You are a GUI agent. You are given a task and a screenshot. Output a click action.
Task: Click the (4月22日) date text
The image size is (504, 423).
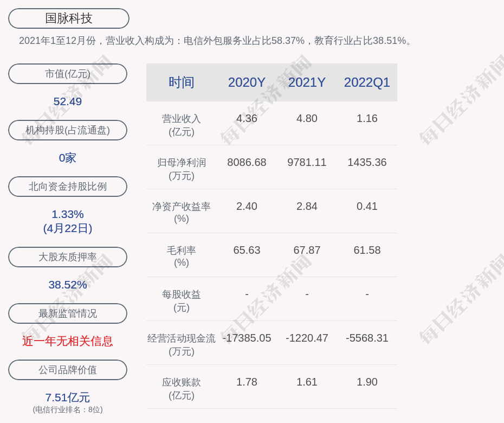tap(68, 228)
